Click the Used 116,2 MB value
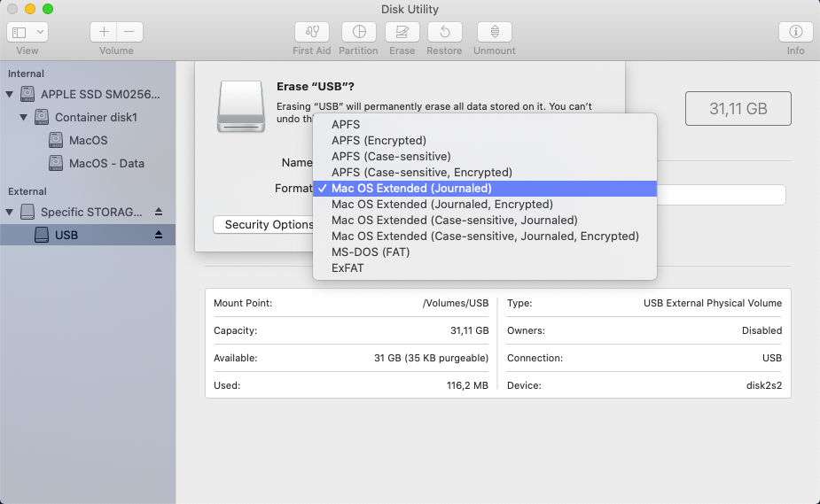The image size is (820, 504). [x=467, y=385]
